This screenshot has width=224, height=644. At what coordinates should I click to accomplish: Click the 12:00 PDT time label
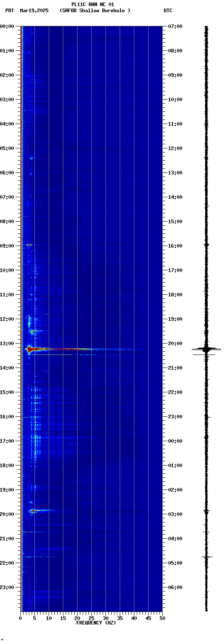coord(7,319)
